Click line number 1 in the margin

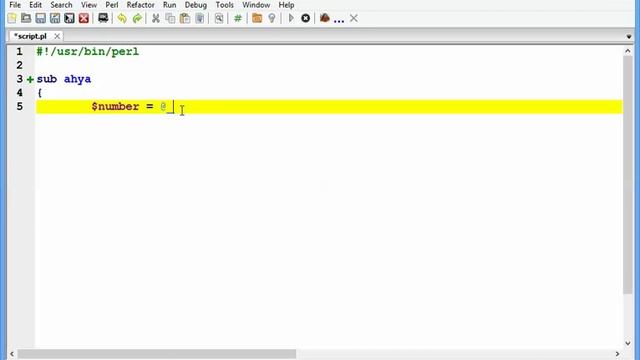click(x=19, y=52)
